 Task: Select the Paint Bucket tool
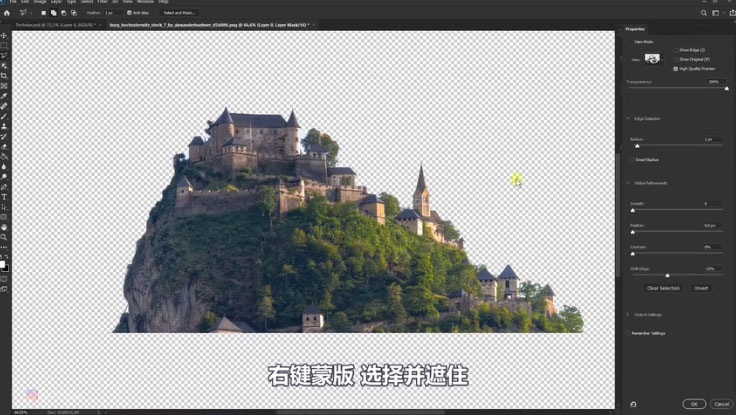pyautogui.click(x=4, y=157)
